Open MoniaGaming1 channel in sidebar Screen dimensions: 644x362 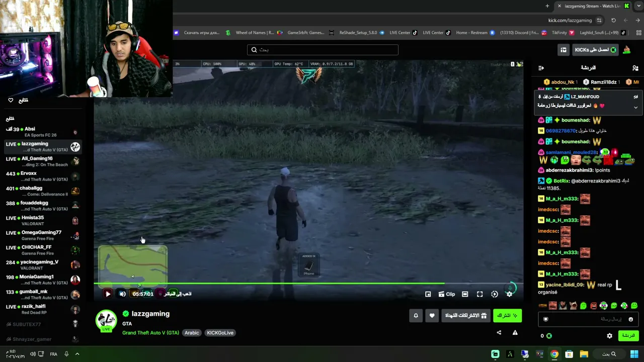pyautogui.click(x=43, y=280)
